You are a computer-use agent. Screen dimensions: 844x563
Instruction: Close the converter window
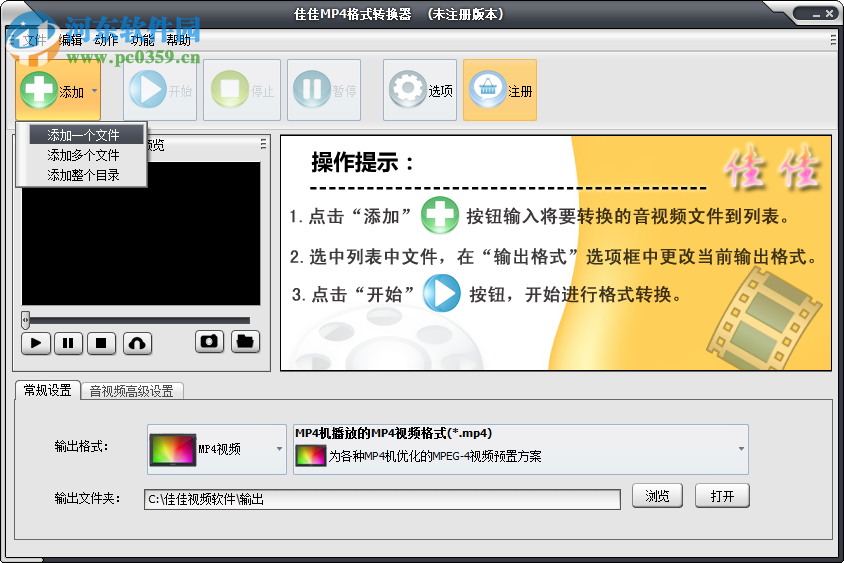coord(829,14)
